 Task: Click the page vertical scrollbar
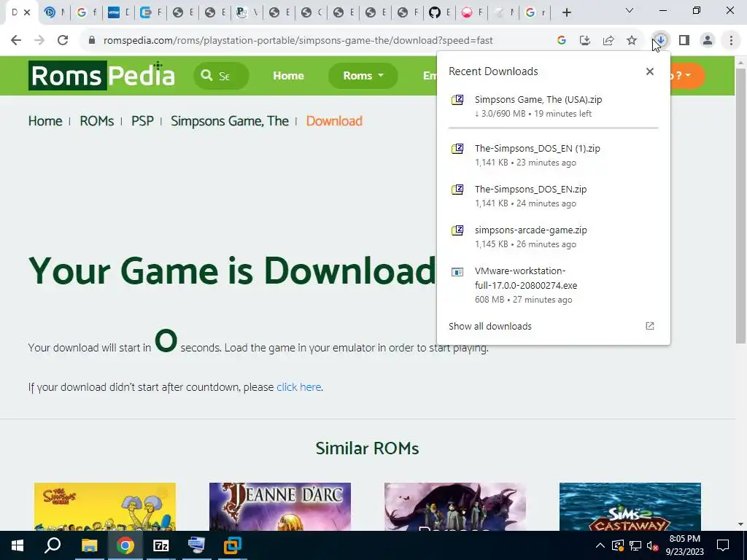click(741, 206)
